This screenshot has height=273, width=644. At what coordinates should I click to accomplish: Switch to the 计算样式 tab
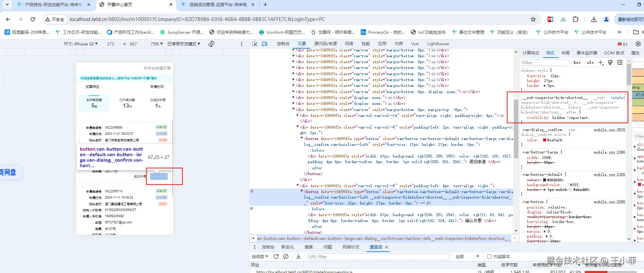point(530,53)
